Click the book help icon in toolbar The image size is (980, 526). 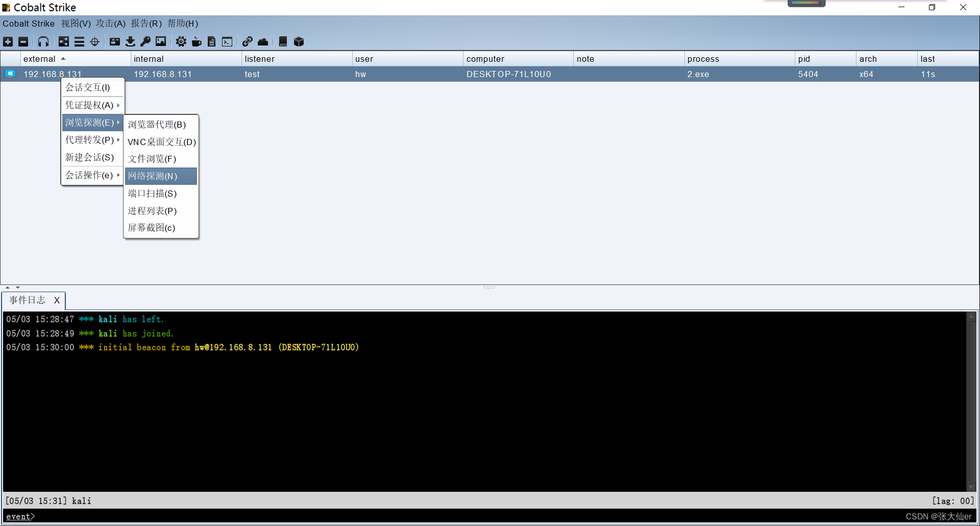click(283, 42)
